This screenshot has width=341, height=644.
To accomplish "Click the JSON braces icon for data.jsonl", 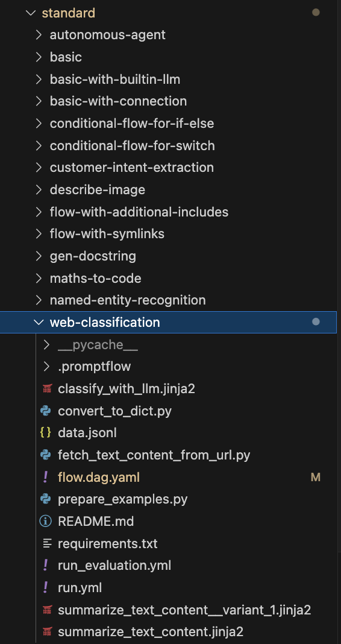I will pyautogui.click(x=46, y=433).
